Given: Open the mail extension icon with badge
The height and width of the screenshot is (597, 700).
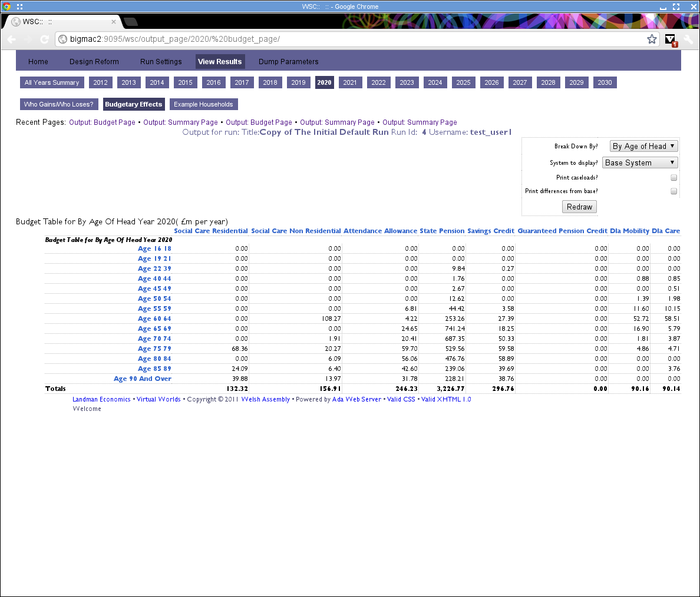Looking at the screenshot, I should click(x=671, y=39).
